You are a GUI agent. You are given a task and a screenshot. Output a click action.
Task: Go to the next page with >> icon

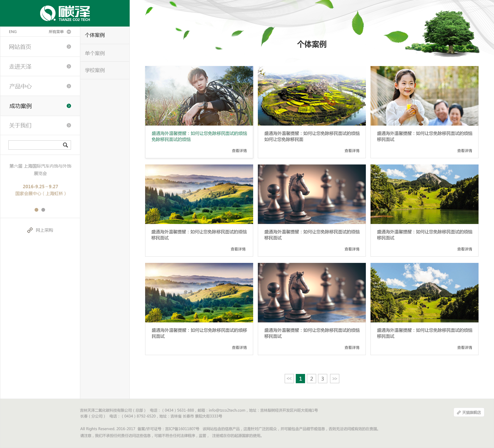click(335, 379)
